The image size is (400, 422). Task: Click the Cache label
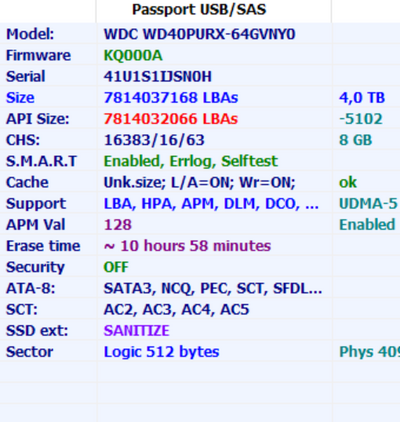pyautogui.click(x=27, y=182)
